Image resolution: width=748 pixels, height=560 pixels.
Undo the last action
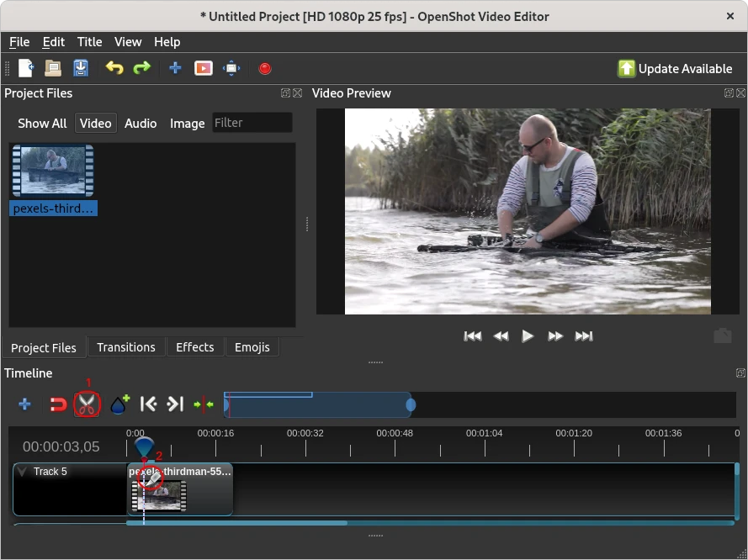pyautogui.click(x=114, y=69)
